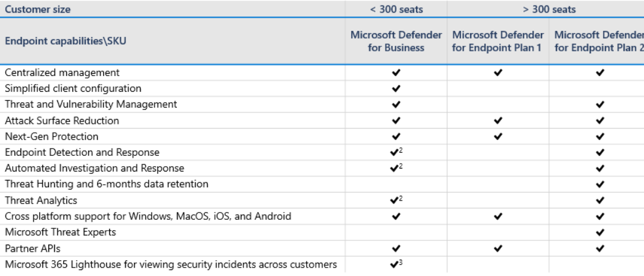Click Plan 1 checkmark for Next-Gen Protection
Viewport: 644px width, 276px height.
(498, 136)
